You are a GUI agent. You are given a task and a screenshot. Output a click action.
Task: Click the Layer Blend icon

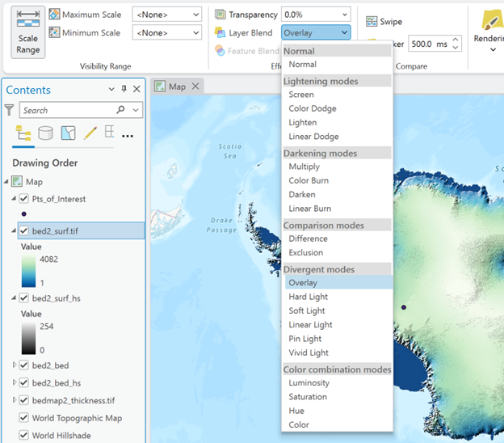pos(220,32)
